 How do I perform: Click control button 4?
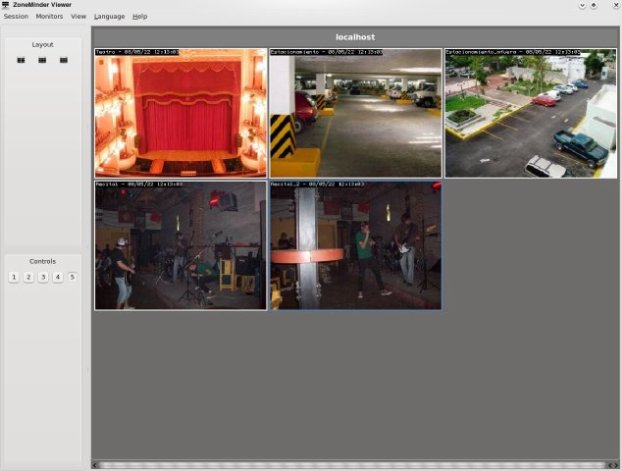tap(58, 277)
